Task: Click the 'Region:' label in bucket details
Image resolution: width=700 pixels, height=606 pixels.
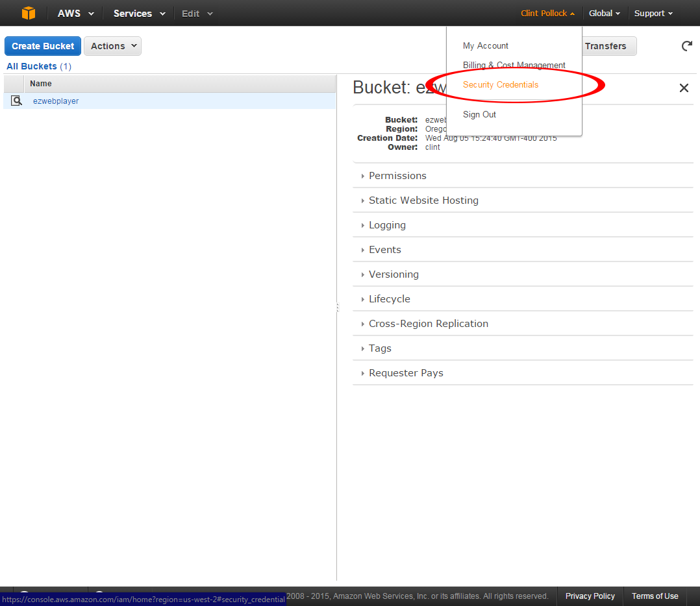Action: click(x=401, y=129)
